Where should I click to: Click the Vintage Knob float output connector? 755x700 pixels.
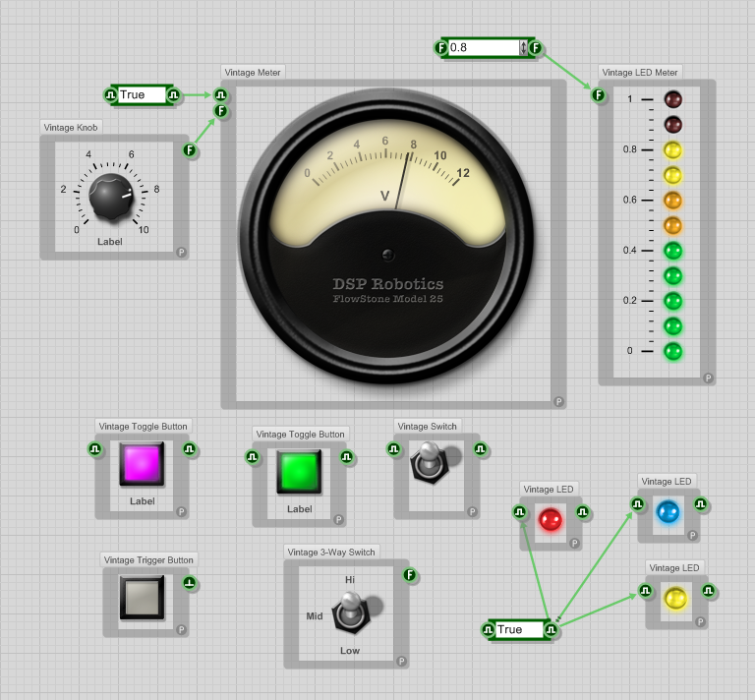190,150
